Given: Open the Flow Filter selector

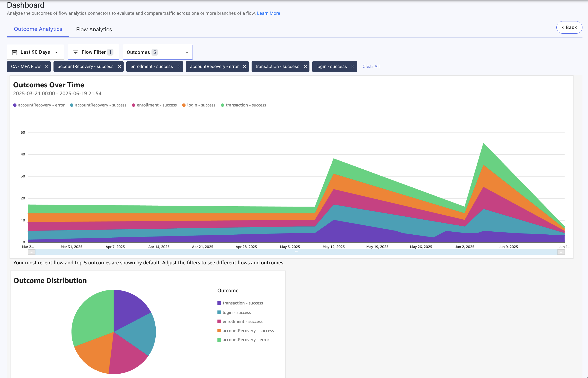Looking at the screenshot, I should [x=94, y=52].
